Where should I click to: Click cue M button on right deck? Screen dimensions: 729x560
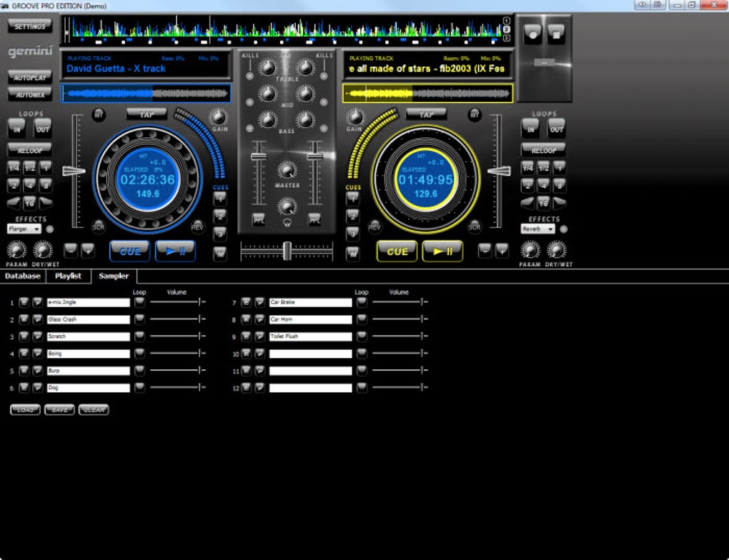[353, 254]
